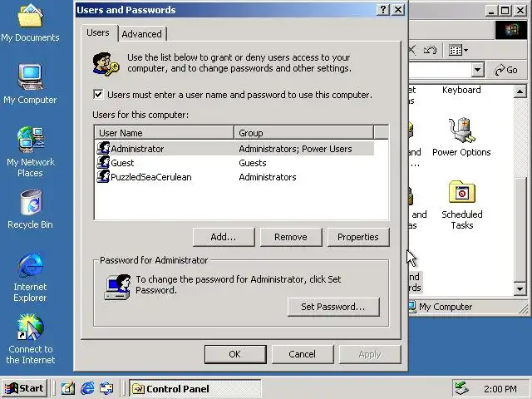
Task: Open the address bar dropdown in Control Panel
Action: click(x=477, y=70)
